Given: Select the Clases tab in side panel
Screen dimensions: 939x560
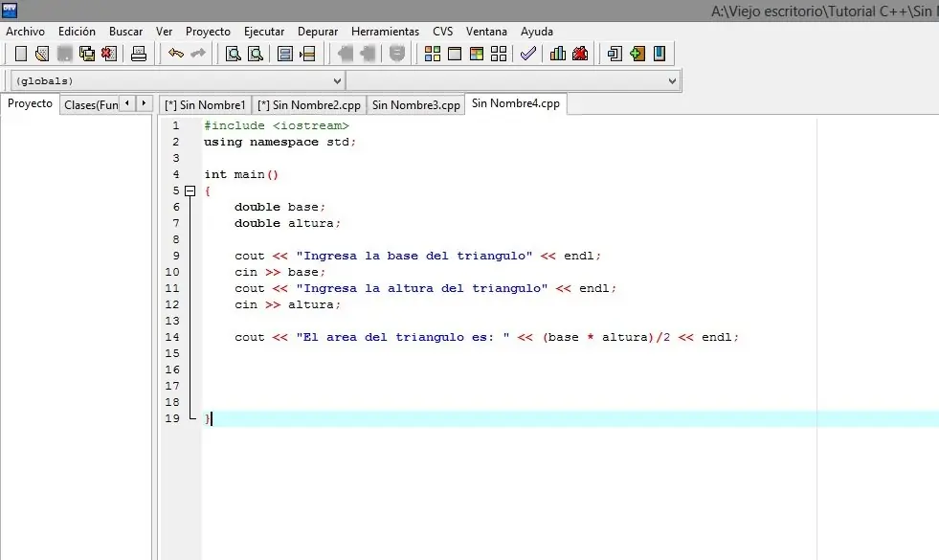Looking at the screenshot, I should pos(91,105).
